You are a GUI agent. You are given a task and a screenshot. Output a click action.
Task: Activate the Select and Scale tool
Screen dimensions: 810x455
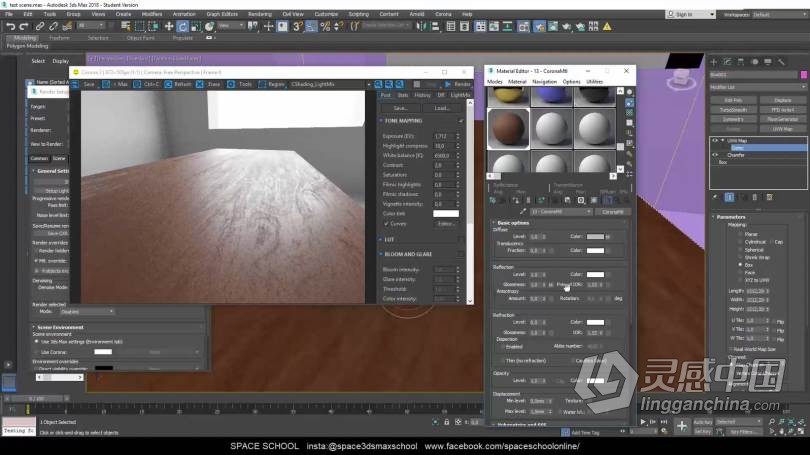click(x=196, y=26)
